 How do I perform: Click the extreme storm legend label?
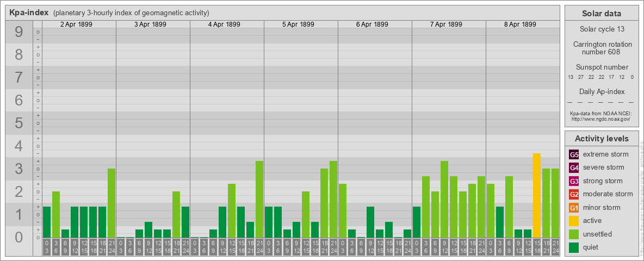pyautogui.click(x=606, y=154)
